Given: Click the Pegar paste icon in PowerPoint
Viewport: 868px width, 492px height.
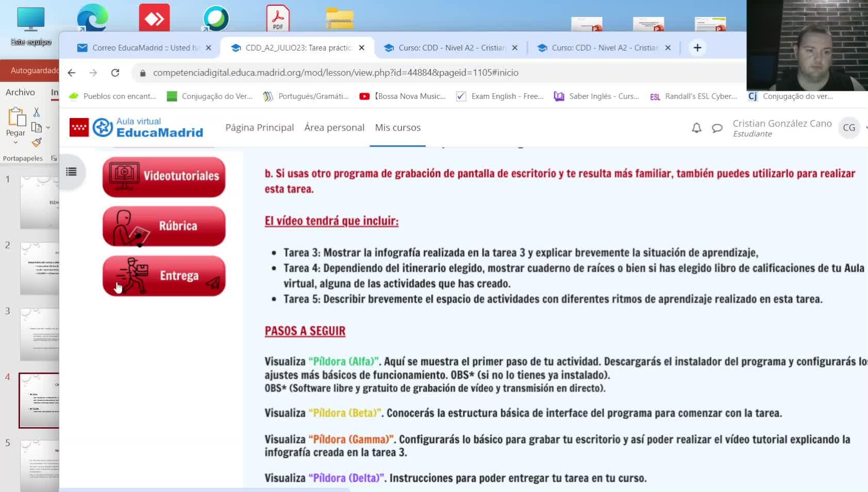Looking at the screenshot, I should tap(16, 117).
